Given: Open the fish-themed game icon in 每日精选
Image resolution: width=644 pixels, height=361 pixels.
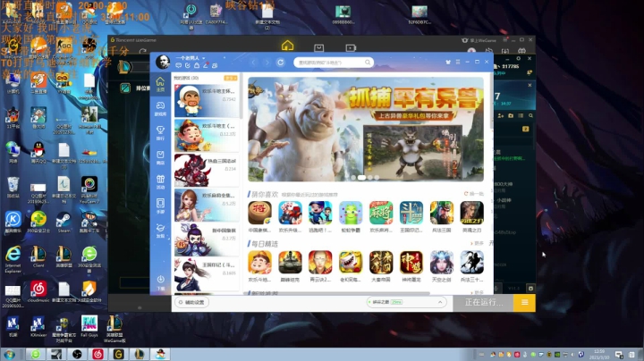Looking at the screenshot, I should point(351,263).
